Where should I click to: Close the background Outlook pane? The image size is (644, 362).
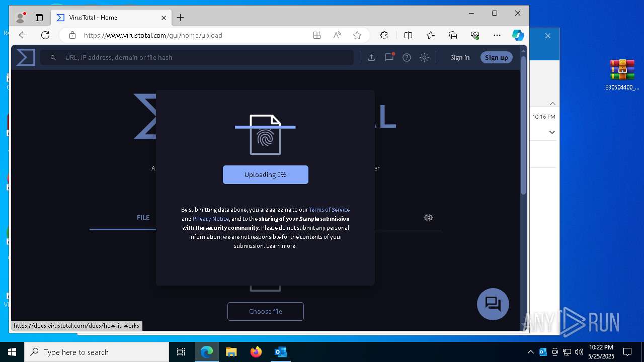[x=548, y=36]
